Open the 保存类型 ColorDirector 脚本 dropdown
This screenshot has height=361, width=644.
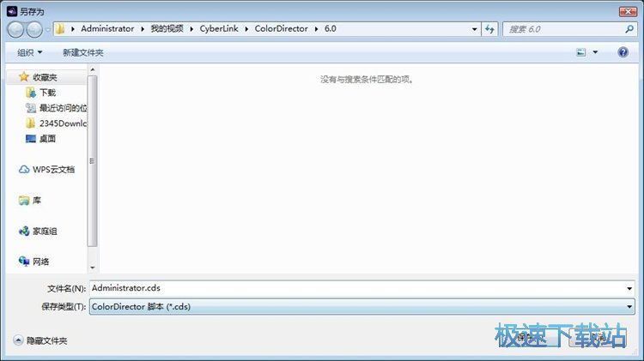pyautogui.click(x=361, y=306)
